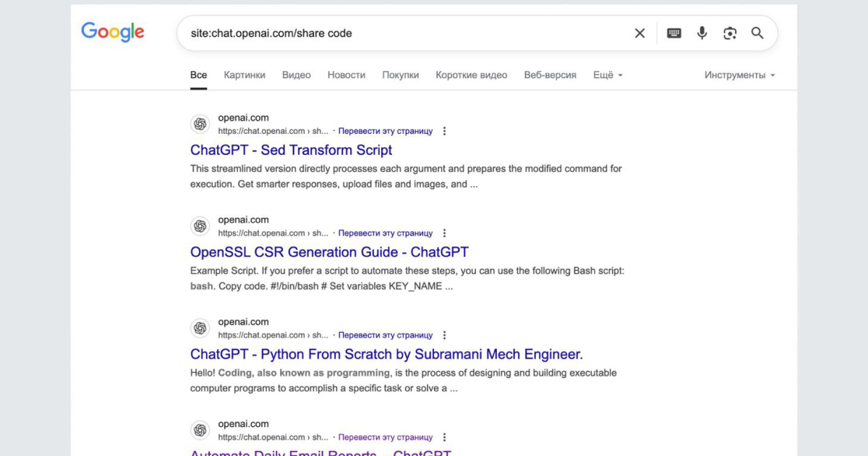Click the favicon of OpenSSL CSR result

click(x=200, y=227)
